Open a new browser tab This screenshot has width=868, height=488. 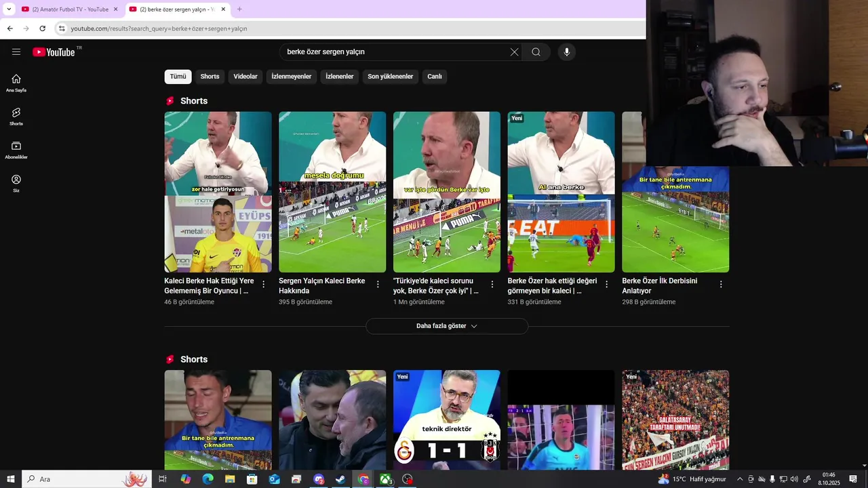coord(239,9)
